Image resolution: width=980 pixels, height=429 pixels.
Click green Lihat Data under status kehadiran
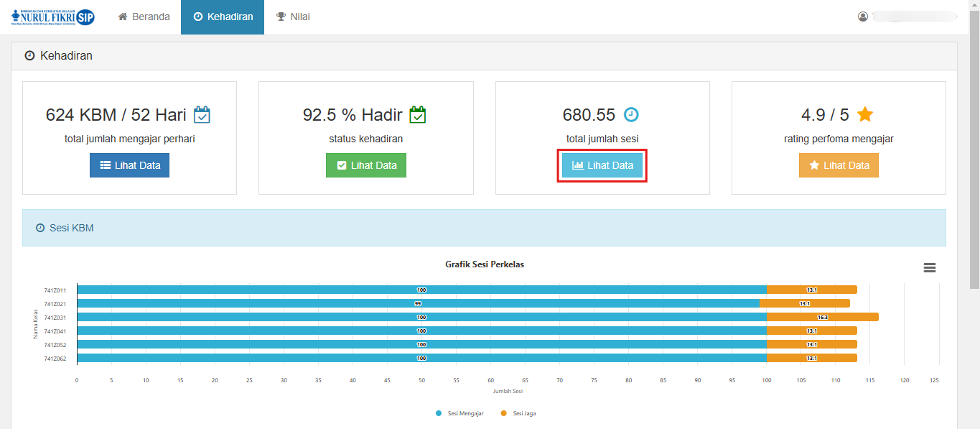366,165
